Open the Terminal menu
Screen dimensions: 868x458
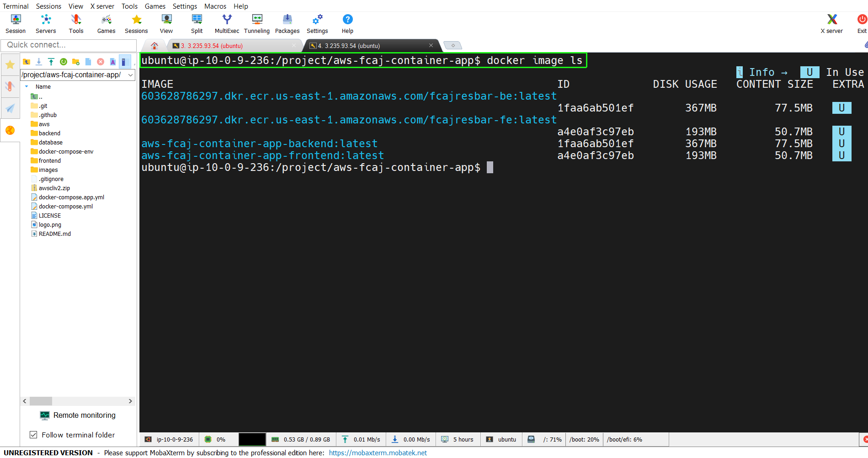tap(16, 6)
